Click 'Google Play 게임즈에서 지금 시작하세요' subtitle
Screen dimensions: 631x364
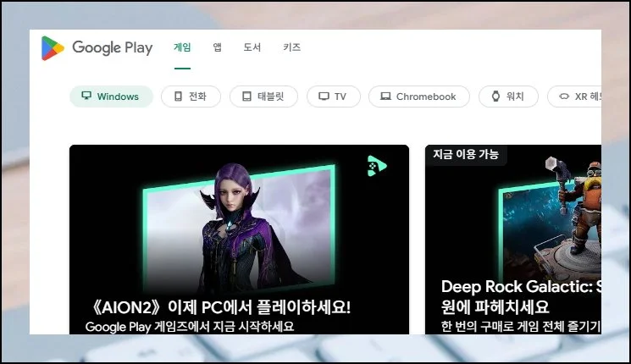pyautogui.click(x=195, y=325)
